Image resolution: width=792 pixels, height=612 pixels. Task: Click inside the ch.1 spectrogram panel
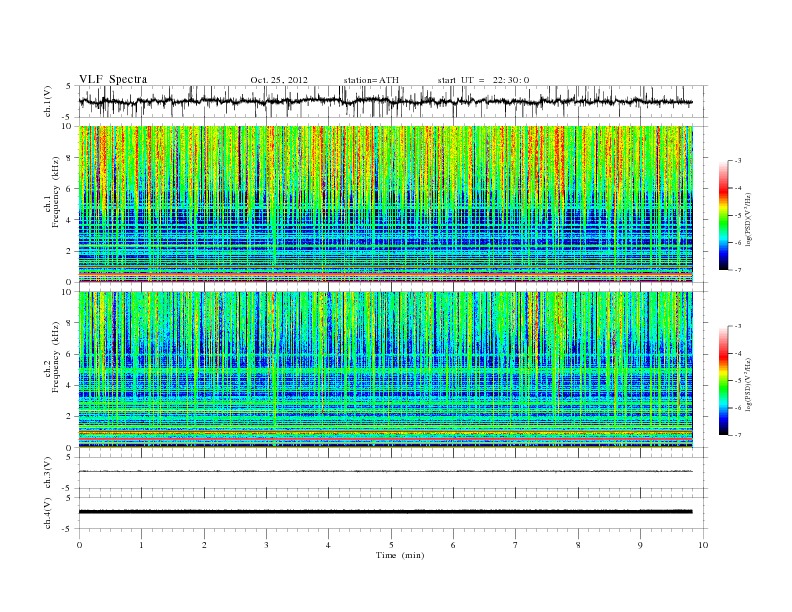(385, 204)
